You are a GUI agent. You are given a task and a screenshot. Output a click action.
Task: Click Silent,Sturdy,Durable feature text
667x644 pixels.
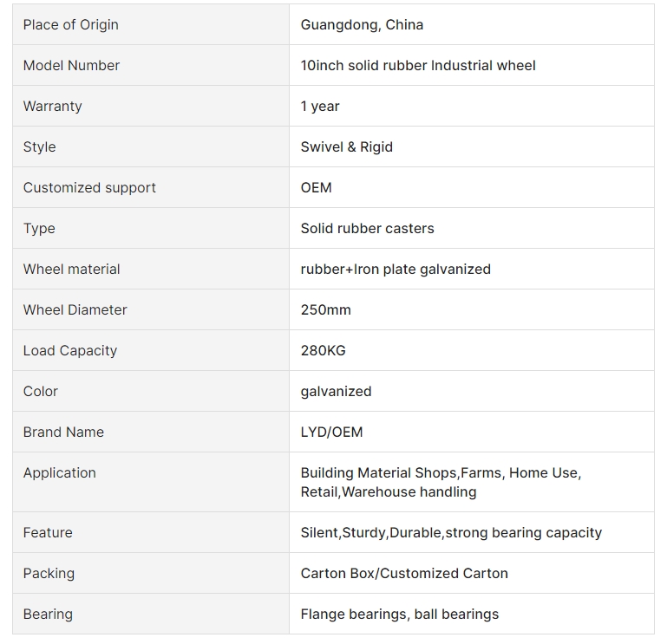pos(371,533)
